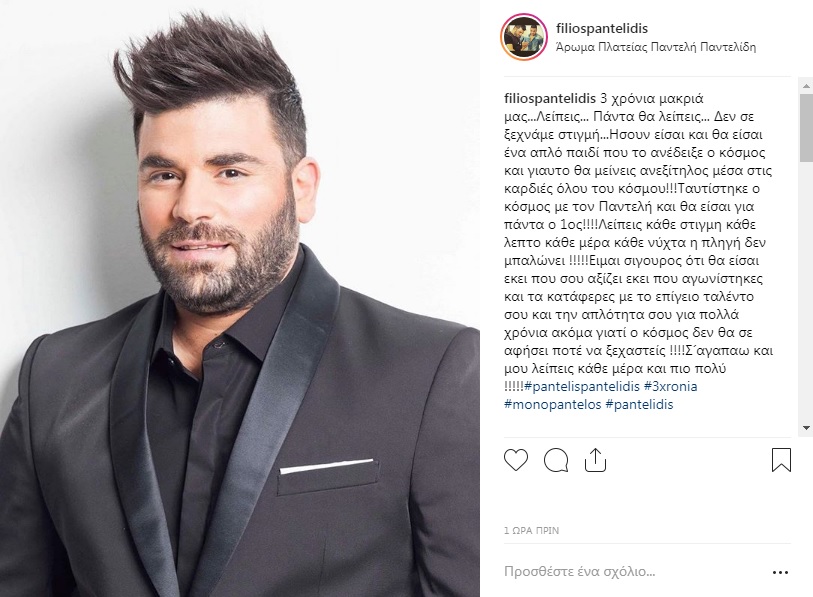Open location Άρωμα Πλατείας Παντελή Παντελίδη

(656, 47)
